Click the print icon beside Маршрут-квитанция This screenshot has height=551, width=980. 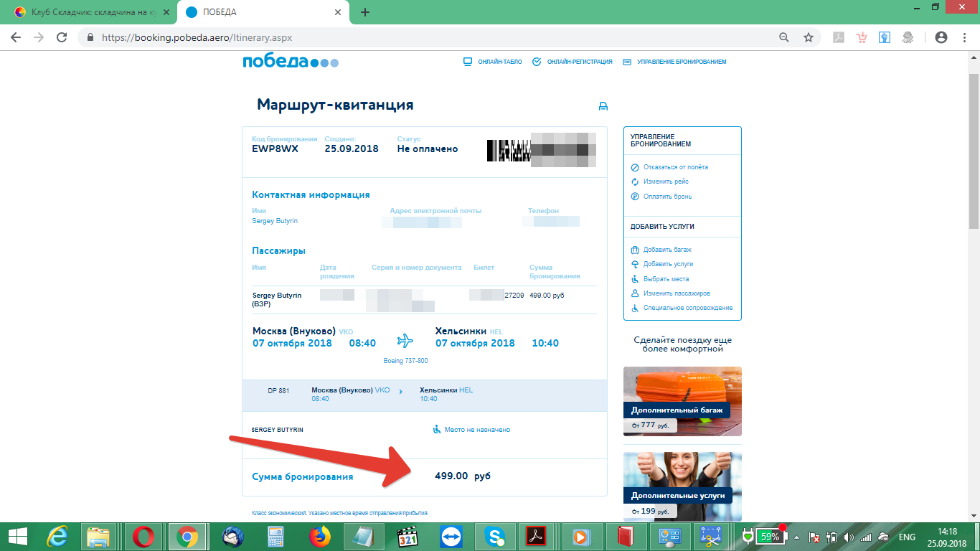pyautogui.click(x=603, y=106)
